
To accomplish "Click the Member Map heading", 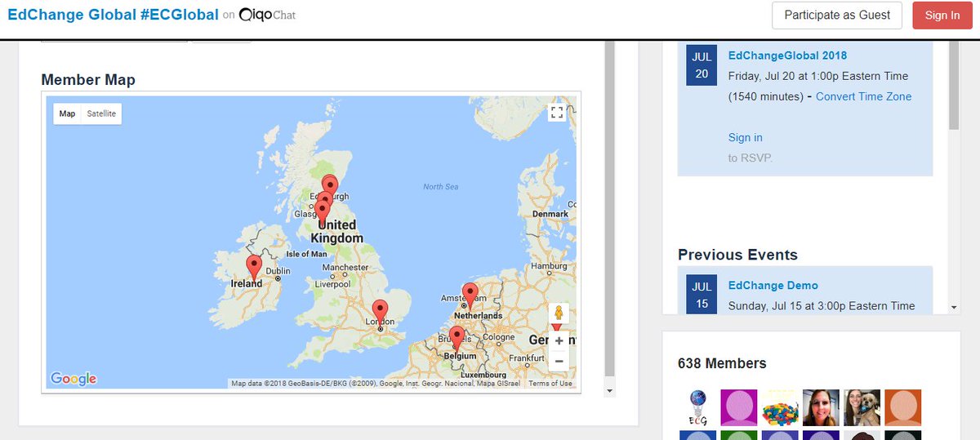I will coord(88,79).
